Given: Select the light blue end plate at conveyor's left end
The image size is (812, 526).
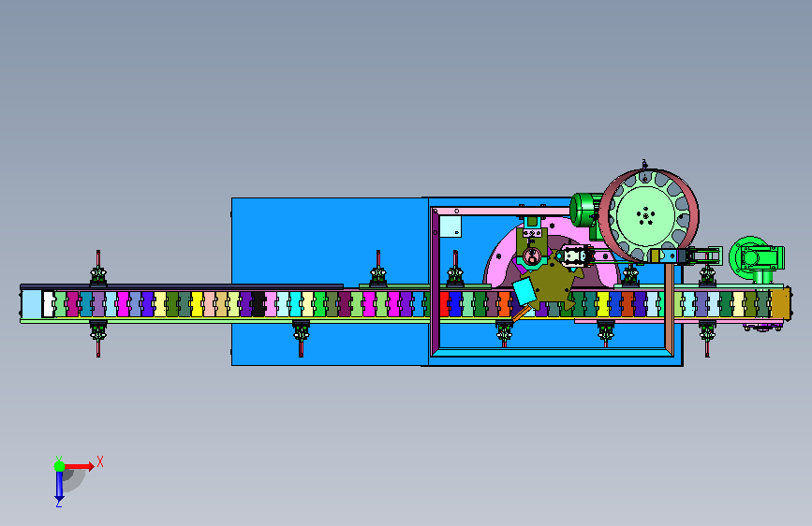Looking at the screenshot, I should click(x=32, y=304).
